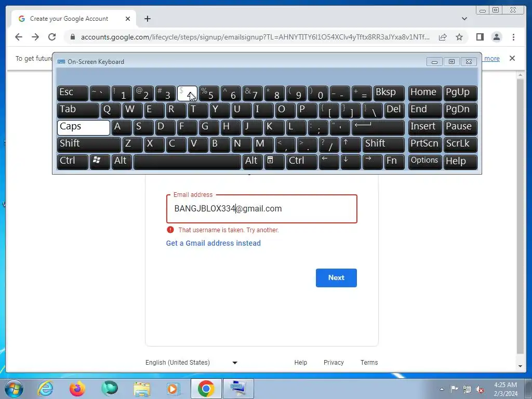Open the Help link in footer
Viewport: 532px width, 399px height.
[x=301, y=362]
